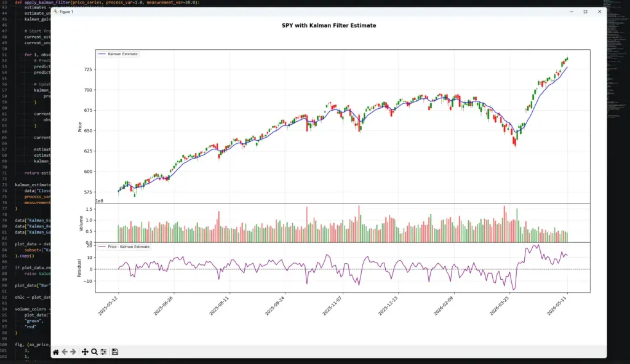This screenshot has width=630, height=364.
Task: Minimize the Figure 1 window
Action: pos(572,12)
